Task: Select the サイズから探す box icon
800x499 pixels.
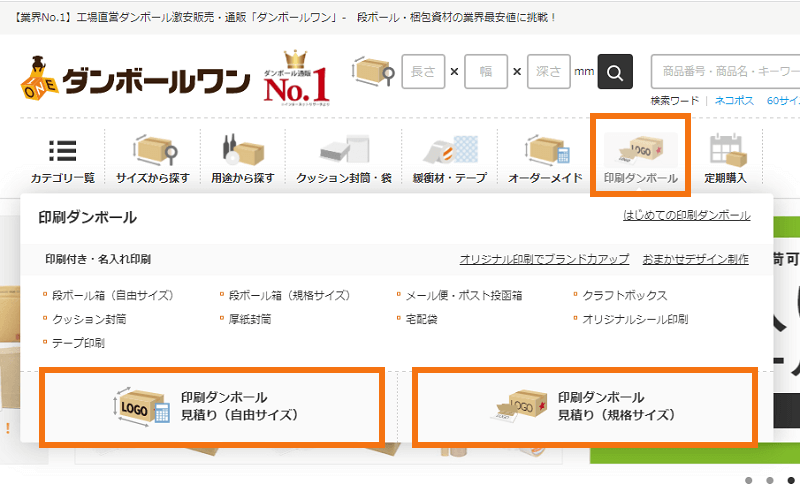Action: 155,150
